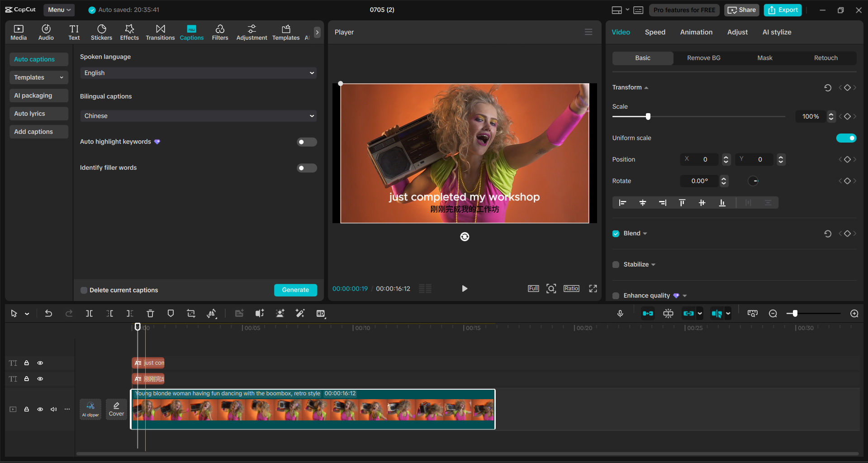Disable Uniform scale toggle
The image size is (868, 463).
click(x=846, y=138)
